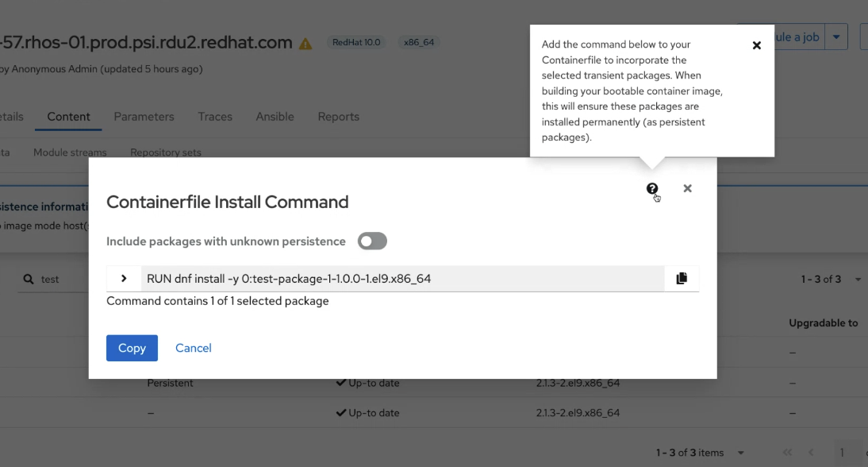Open the Traces tab

coord(215,117)
